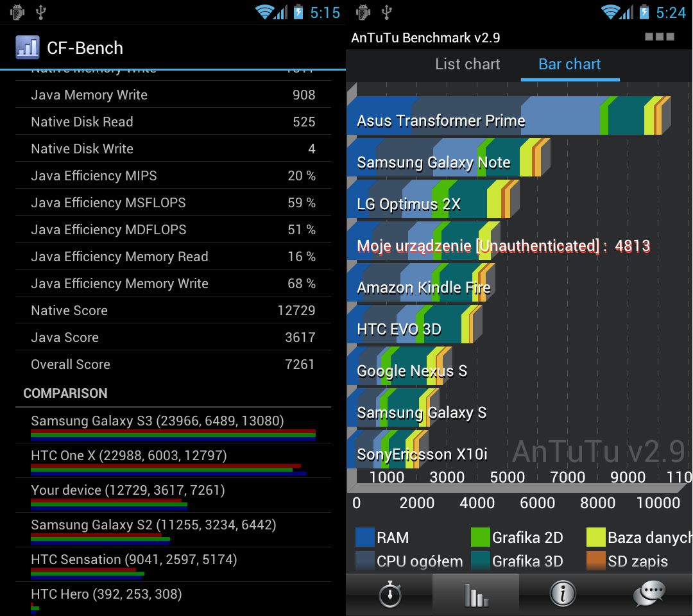Tap the USB icon in AnTuTu status bar
The height and width of the screenshot is (616, 693).
[x=387, y=12]
